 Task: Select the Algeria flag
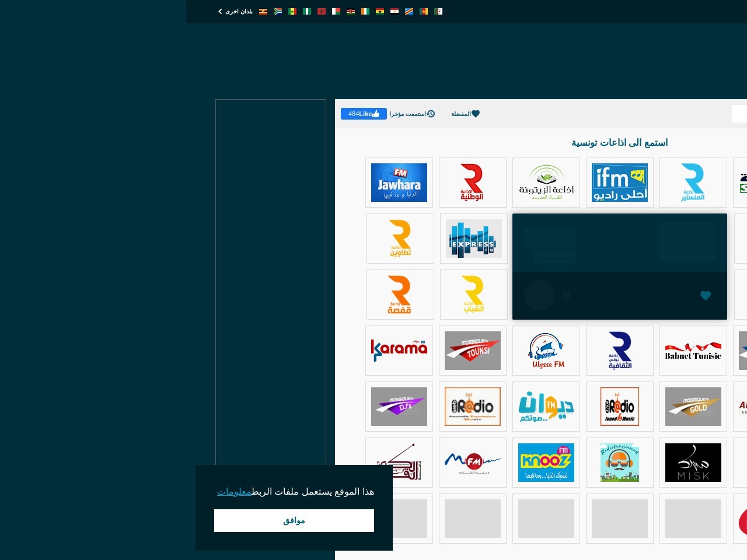click(x=438, y=11)
